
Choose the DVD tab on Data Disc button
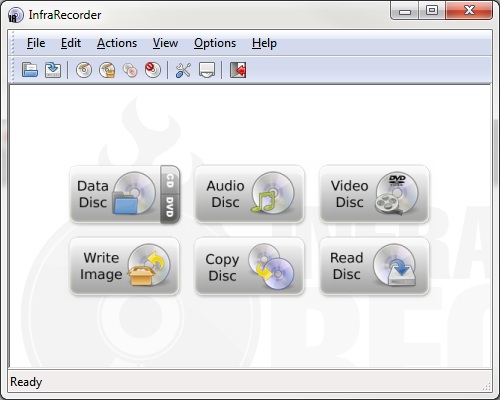(x=170, y=209)
